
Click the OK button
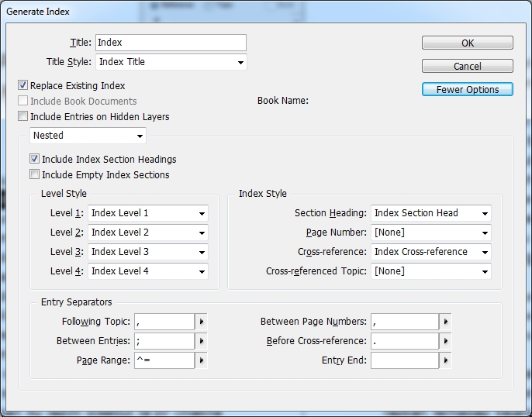pyautogui.click(x=467, y=43)
